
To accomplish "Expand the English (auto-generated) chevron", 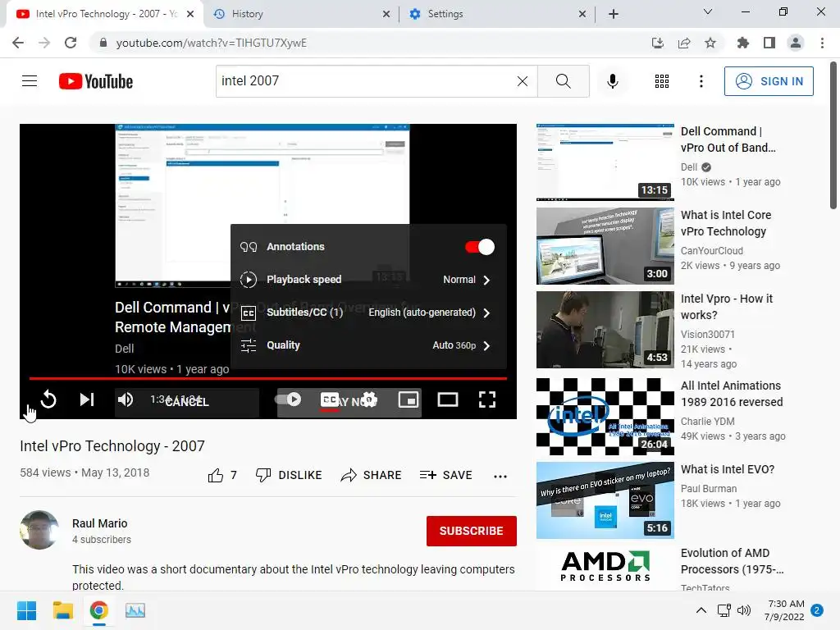I will tap(486, 313).
